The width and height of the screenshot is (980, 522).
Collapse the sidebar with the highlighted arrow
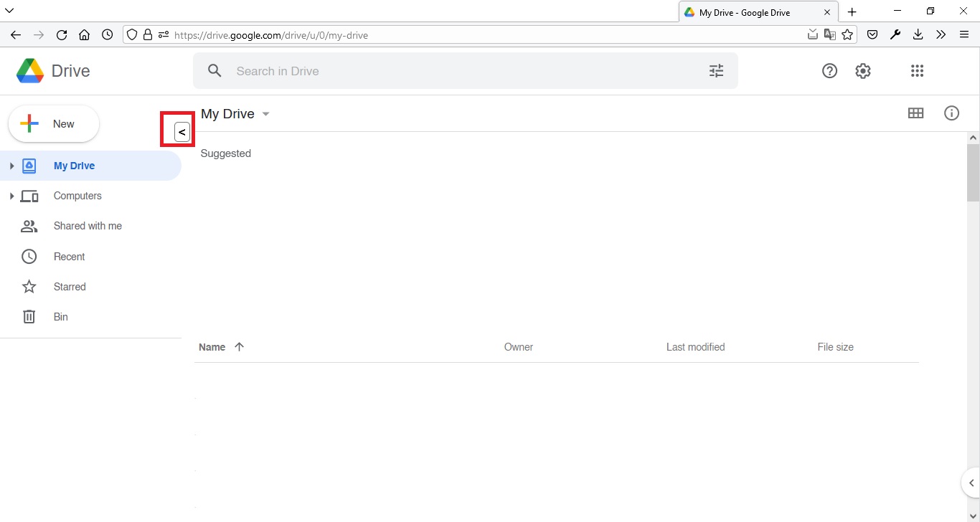(181, 131)
